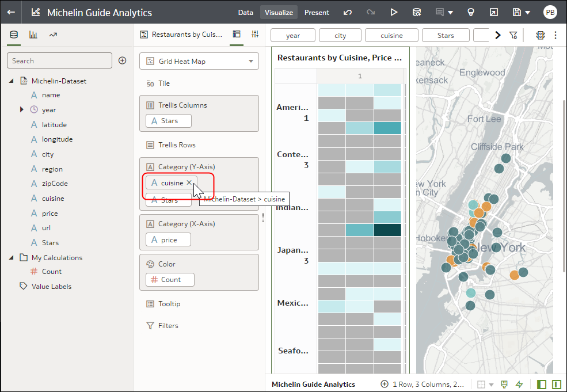Viewport: 567px width, 392px height.
Task: Click the price pill in Category X-Axis
Action: tap(169, 239)
